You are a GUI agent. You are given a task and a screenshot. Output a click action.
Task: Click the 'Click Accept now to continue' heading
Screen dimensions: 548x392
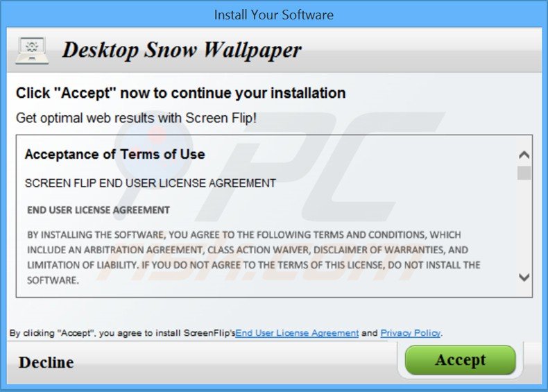tap(180, 93)
